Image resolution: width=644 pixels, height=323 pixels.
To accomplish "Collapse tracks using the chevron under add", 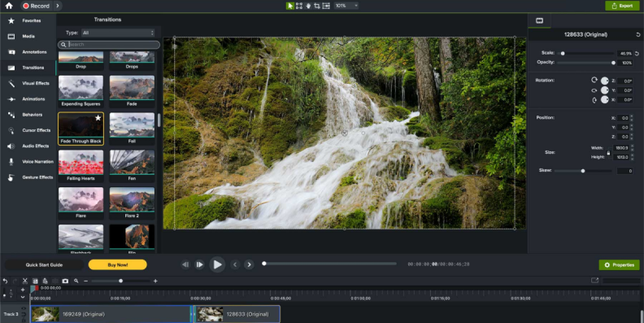I will tap(23, 296).
